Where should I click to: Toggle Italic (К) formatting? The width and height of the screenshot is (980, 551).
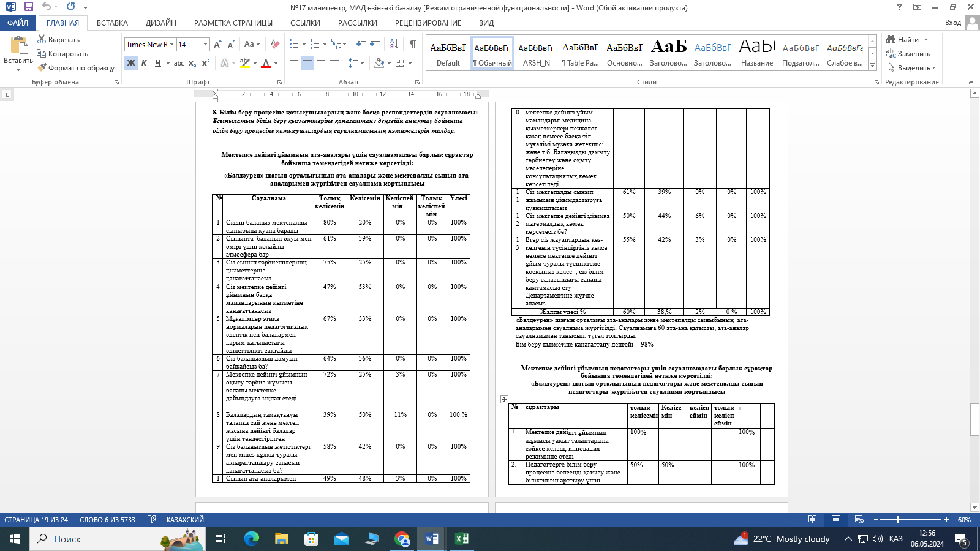(144, 63)
